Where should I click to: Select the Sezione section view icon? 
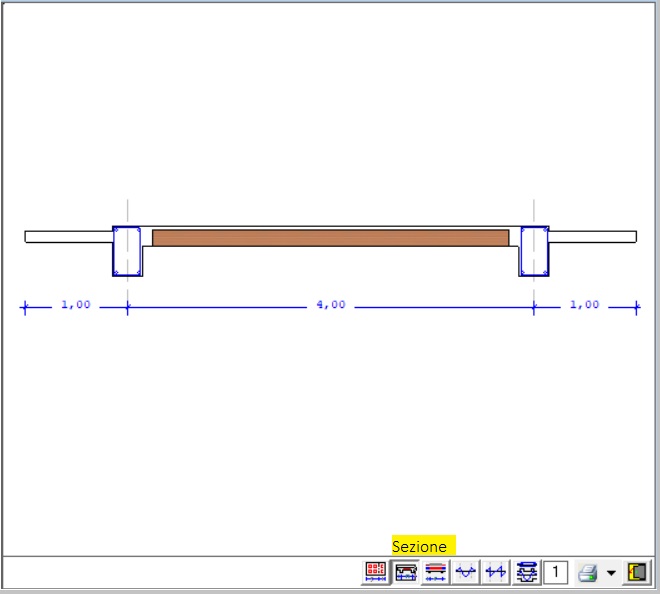(406, 572)
